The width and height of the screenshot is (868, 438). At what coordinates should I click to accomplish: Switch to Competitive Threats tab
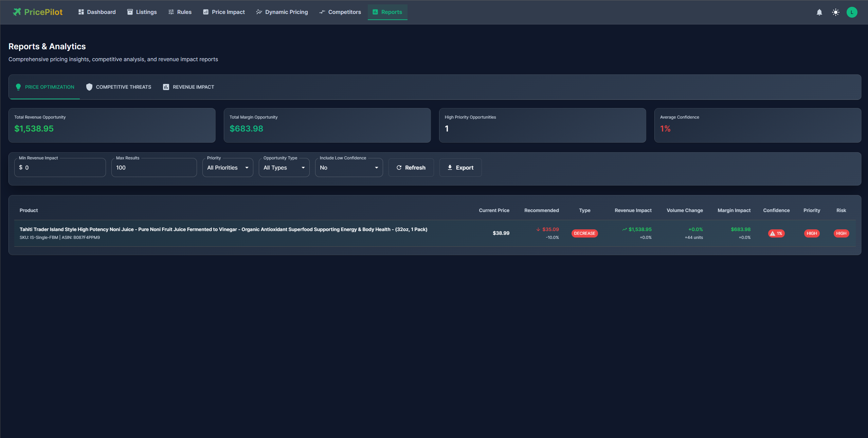(x=119, y=87)
